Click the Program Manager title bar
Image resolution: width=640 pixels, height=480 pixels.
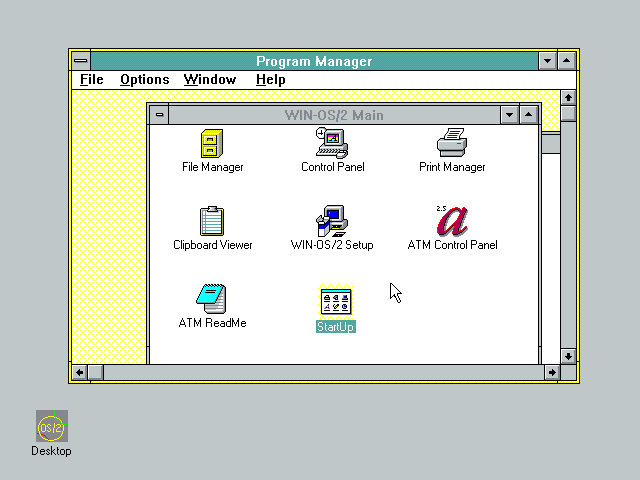point(314,61)
